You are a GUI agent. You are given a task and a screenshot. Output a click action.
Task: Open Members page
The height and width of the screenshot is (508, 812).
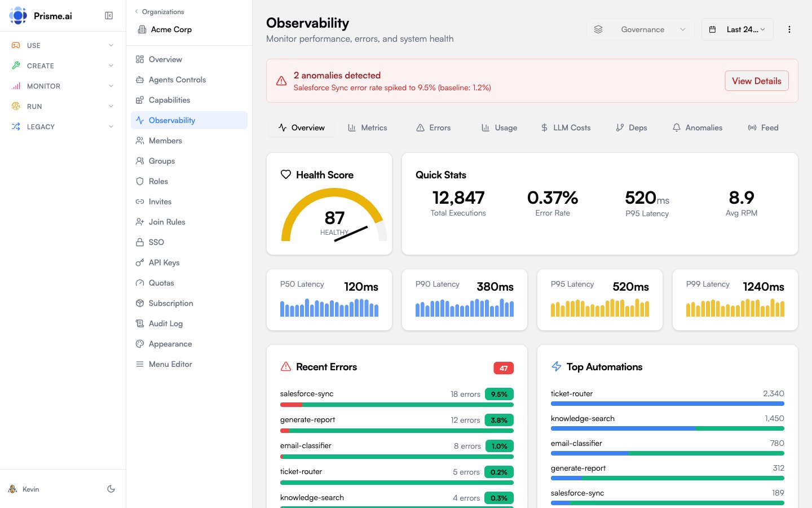(x=189, y=141)
